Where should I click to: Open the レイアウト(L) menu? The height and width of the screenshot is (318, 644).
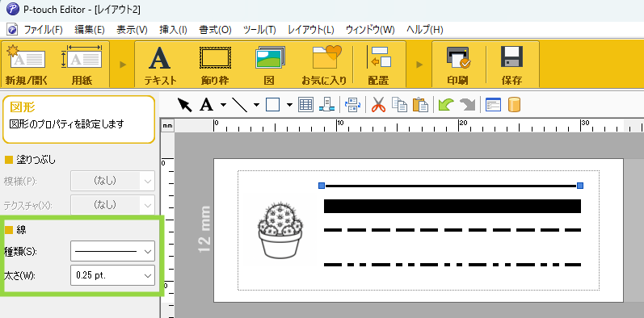311,30
